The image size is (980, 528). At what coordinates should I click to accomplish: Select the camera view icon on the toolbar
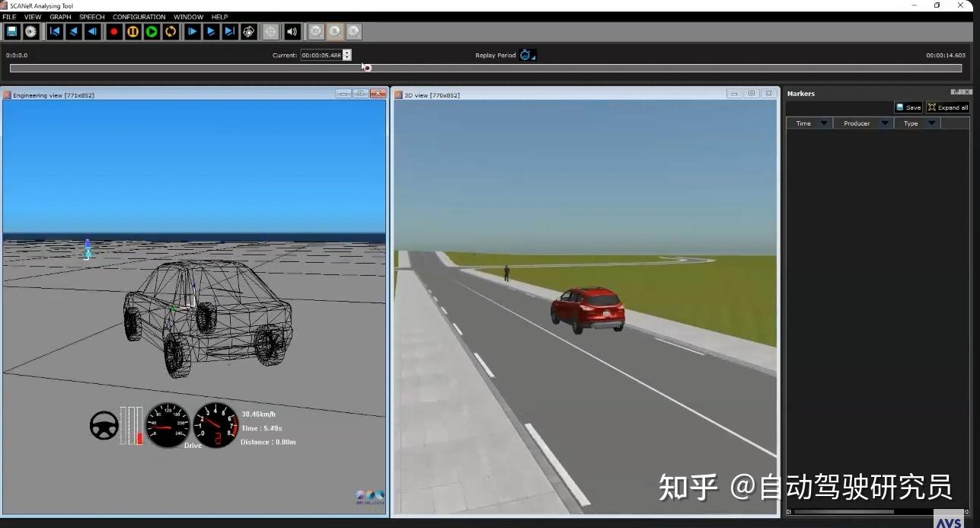pyautogui.click(x=249, y=31)
